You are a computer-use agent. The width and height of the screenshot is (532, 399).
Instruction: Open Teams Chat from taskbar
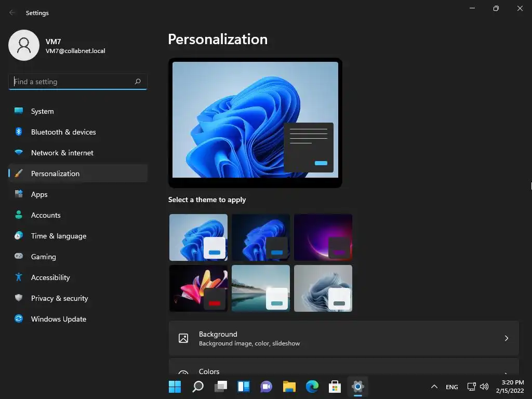tap(267, 387)
